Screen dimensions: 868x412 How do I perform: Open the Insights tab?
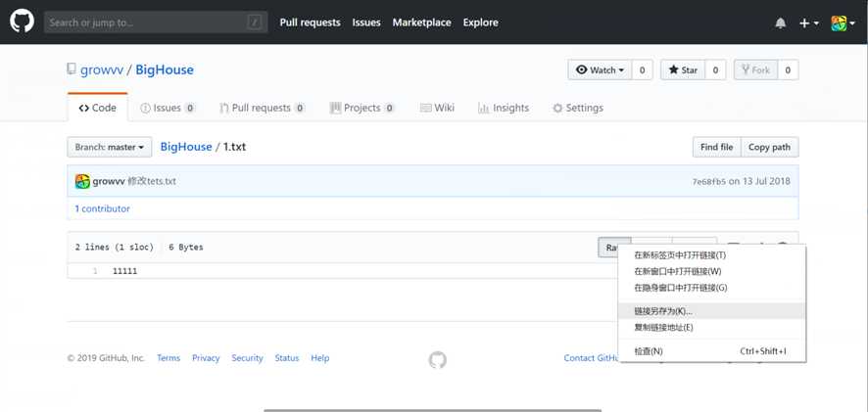(504, 108)
